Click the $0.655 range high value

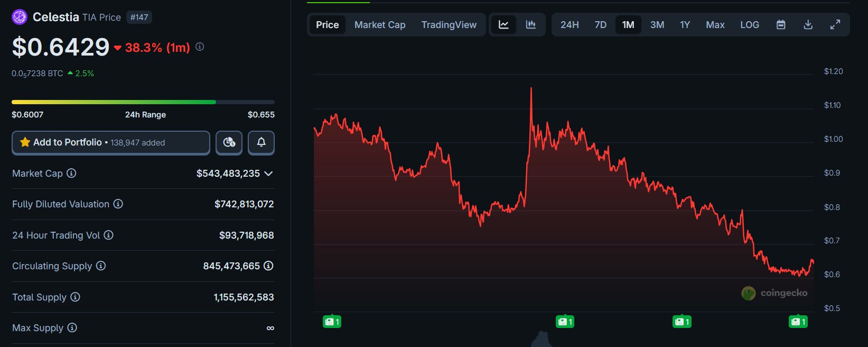tap(261, 115)
